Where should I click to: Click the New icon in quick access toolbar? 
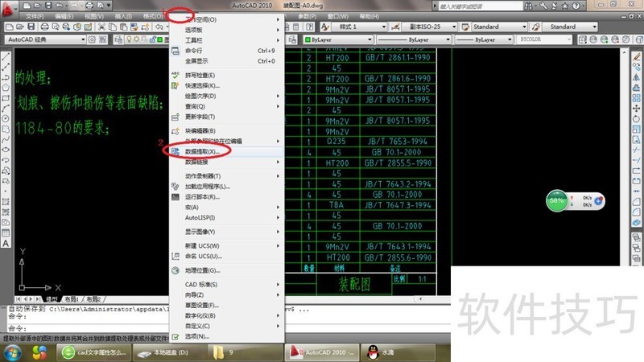[x=27, y=6]
